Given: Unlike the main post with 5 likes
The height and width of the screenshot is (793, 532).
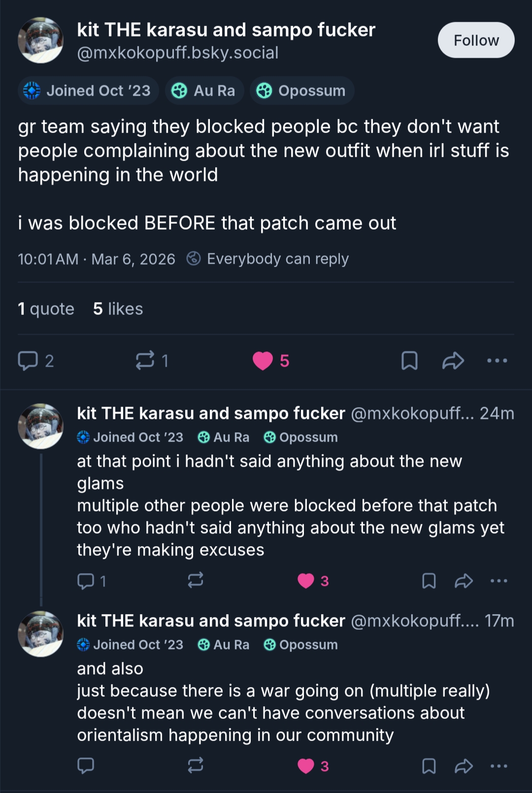Looking at the screenshot, I should 263,361.
